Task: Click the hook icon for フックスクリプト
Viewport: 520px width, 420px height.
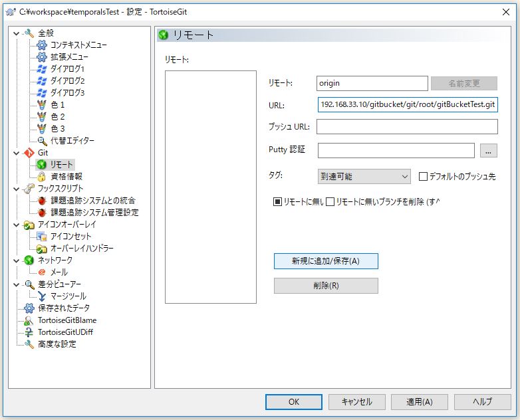Action: 29,189
